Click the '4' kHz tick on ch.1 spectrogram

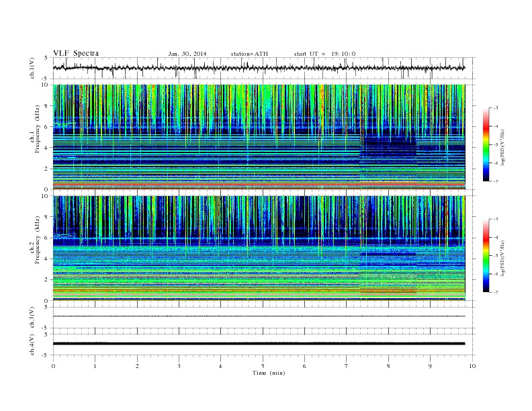[x=46, y=148]
